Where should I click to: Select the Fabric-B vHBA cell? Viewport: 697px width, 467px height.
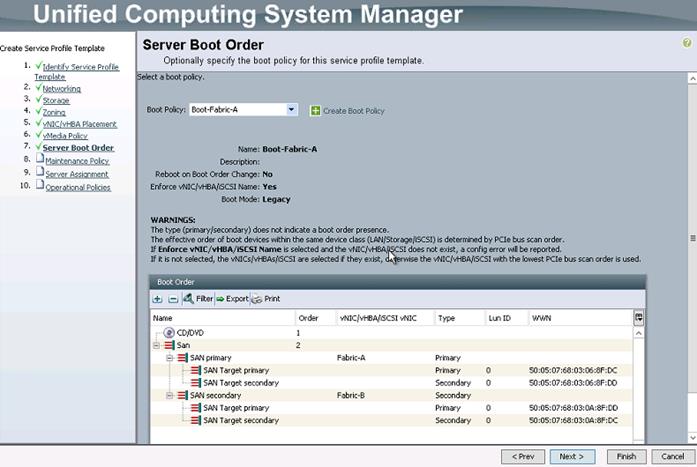[351, 395]
